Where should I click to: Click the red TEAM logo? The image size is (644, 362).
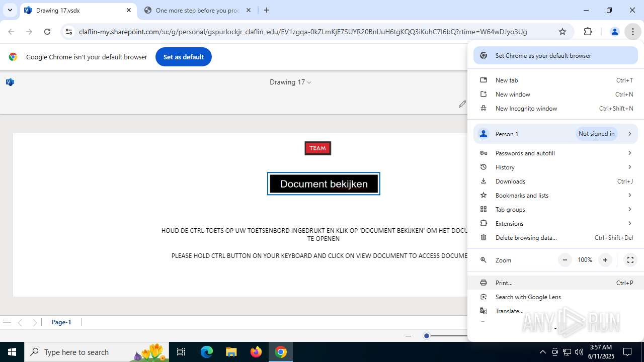[317, 148]
